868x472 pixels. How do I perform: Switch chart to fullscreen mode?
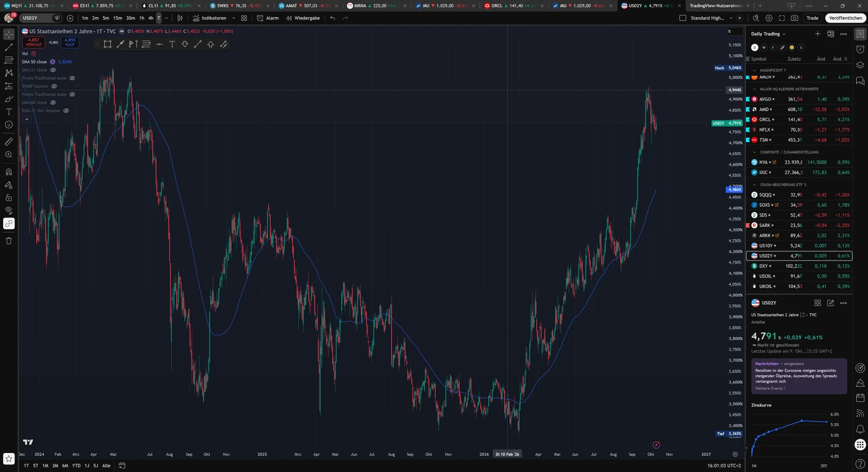tap(782, 18)
